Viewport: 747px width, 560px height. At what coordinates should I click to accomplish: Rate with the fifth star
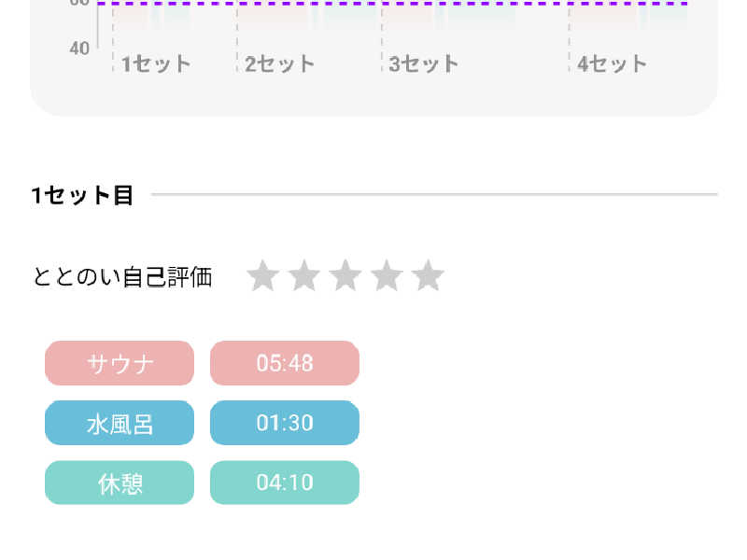(x=429, y=275)
